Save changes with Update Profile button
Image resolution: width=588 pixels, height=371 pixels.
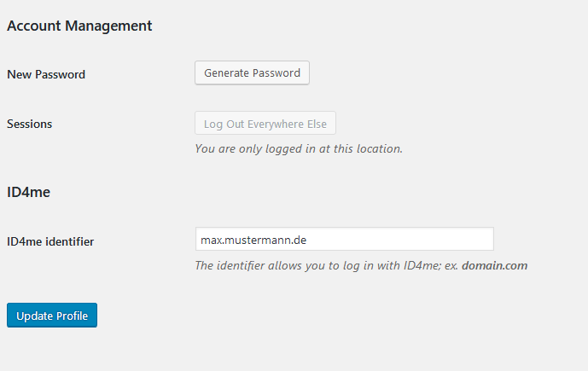click(x=52, y=316)
